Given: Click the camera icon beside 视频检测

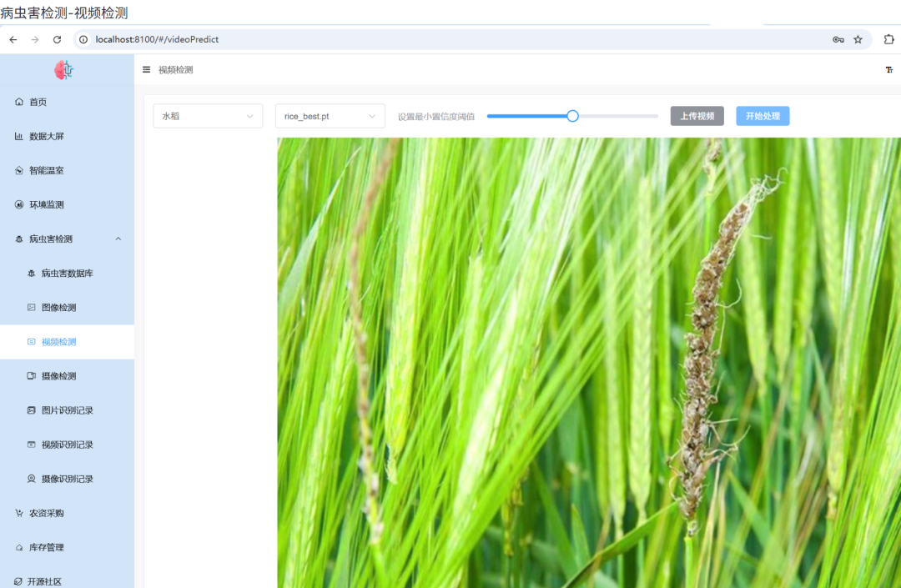Looking at the screenshot, I should coord(31,342).
